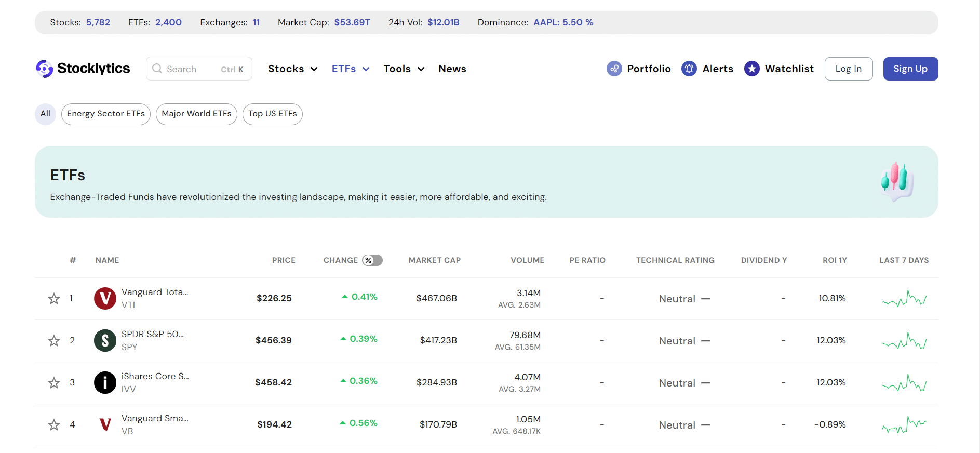Click 24h Vol value $12.01B

[444, 22]
